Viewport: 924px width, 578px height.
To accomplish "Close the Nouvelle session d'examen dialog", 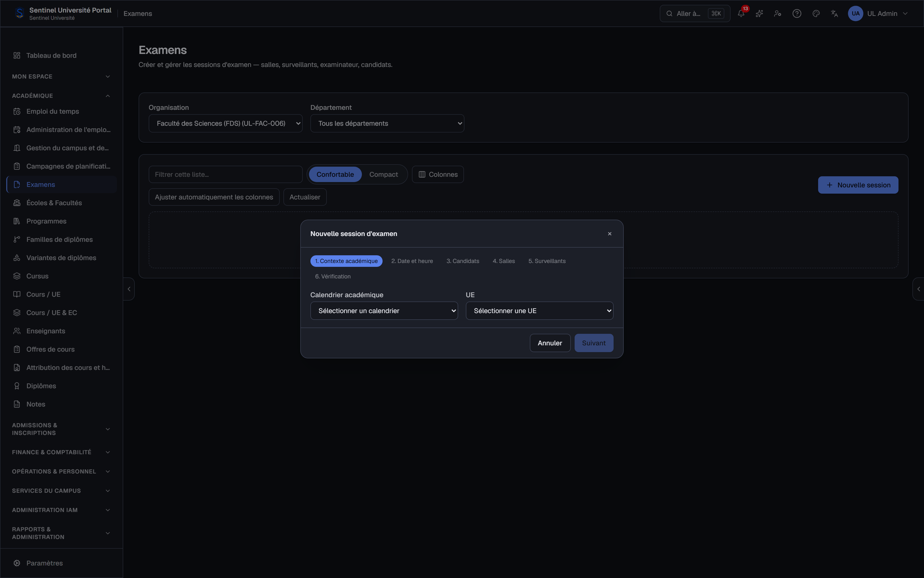I will click(609, 234).
